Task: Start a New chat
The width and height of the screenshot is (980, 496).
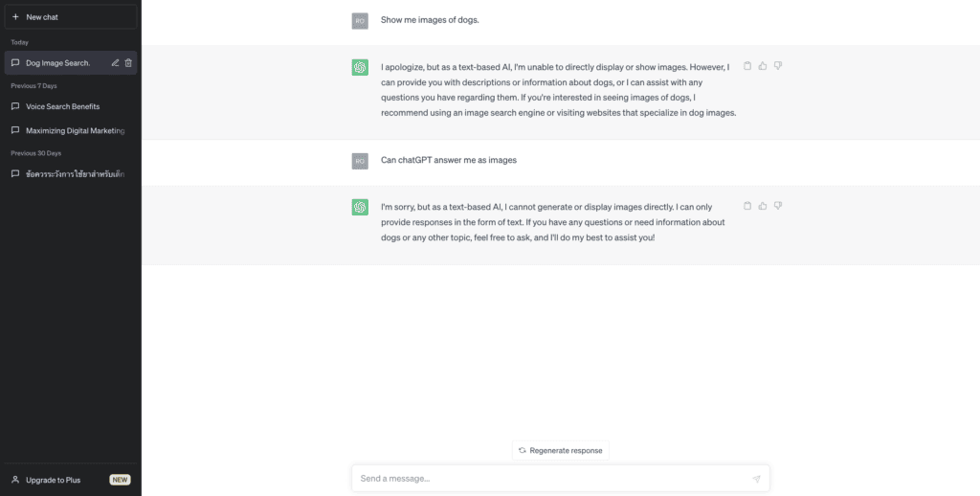Action: pyautogui.click(x=70, y=17)
